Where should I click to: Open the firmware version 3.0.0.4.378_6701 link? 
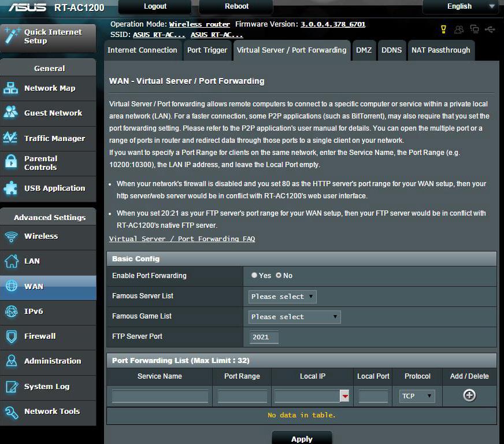(333, 24)
